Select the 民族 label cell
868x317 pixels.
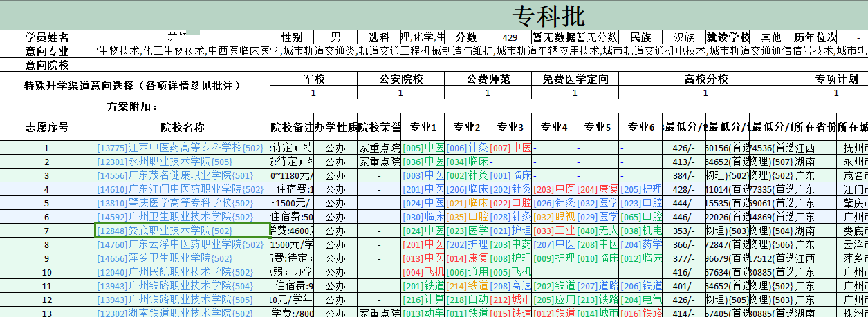click(640, 37)
